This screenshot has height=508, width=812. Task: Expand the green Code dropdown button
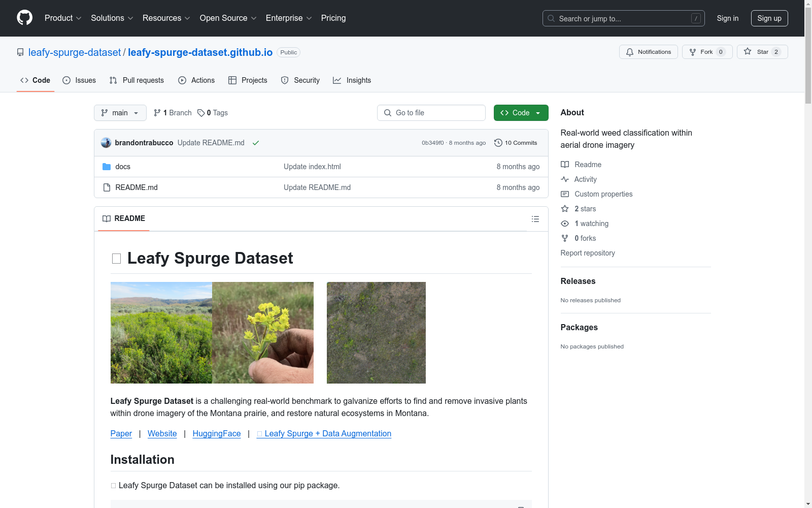521,113
